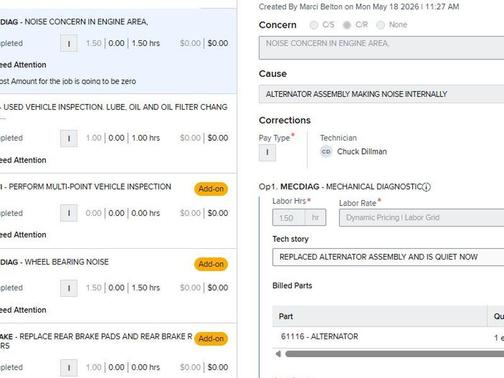Image resolution: width=504 pixels, height=378 pixels.
Task: Select the PERFORM MULTI-POINT VEHICLE INSPECTION job
Action: point(118,211)
